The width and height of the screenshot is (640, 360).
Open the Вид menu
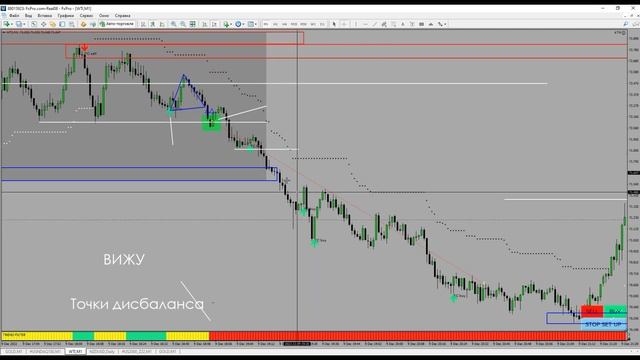pyautogui.click(x=28, y=16)
